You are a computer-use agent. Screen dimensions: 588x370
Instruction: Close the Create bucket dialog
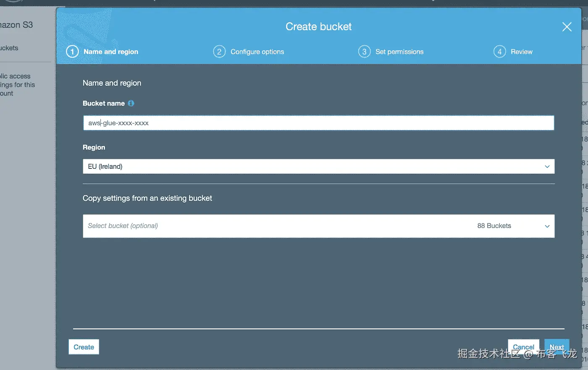tap(567, 27)
